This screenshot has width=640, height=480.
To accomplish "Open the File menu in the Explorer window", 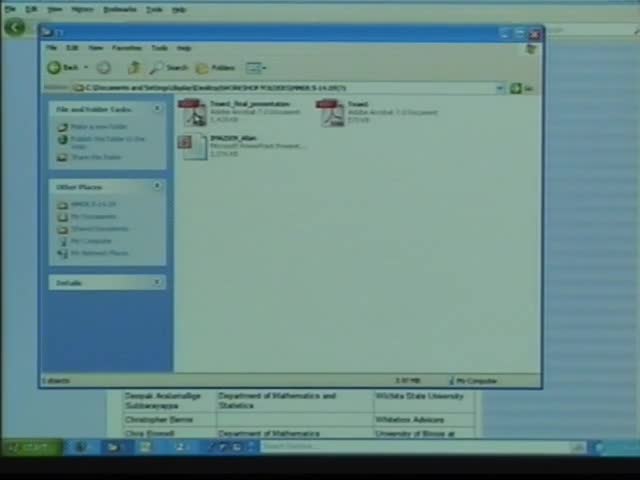I will pos(51,48).
